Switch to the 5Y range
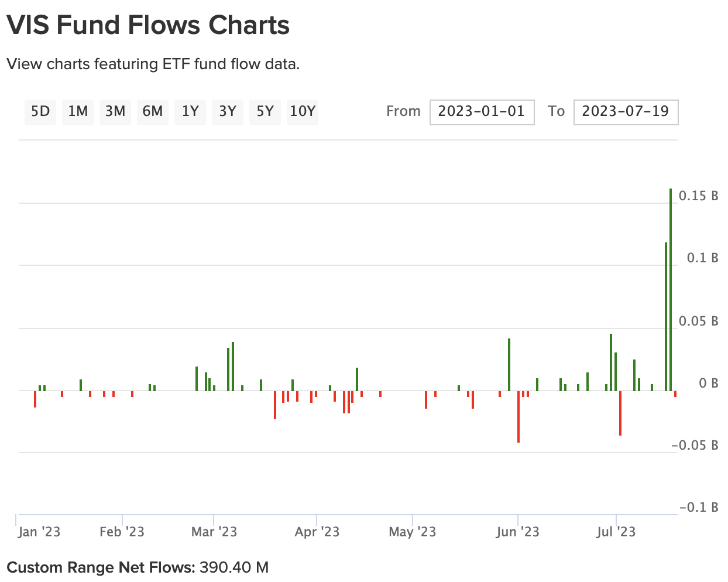Viewport: 728px width, 582px height. 265,111
